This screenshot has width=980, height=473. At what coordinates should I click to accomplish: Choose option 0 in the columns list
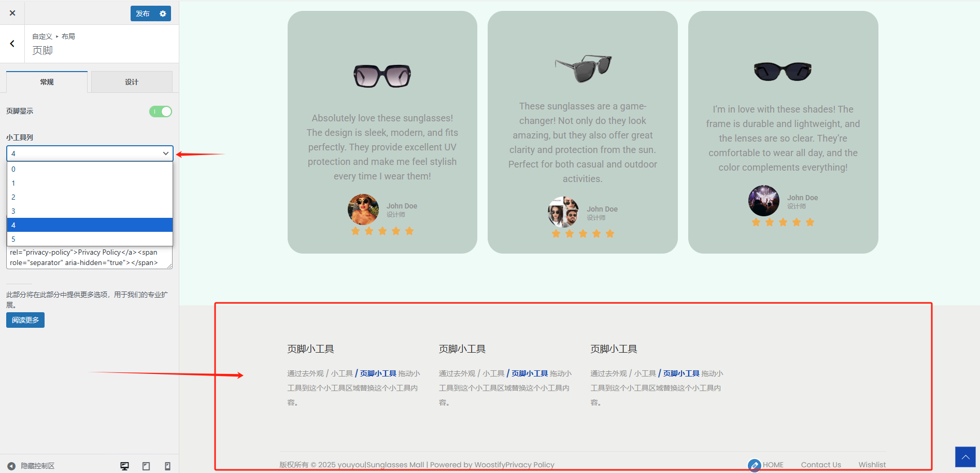click(x=90, y=169)
